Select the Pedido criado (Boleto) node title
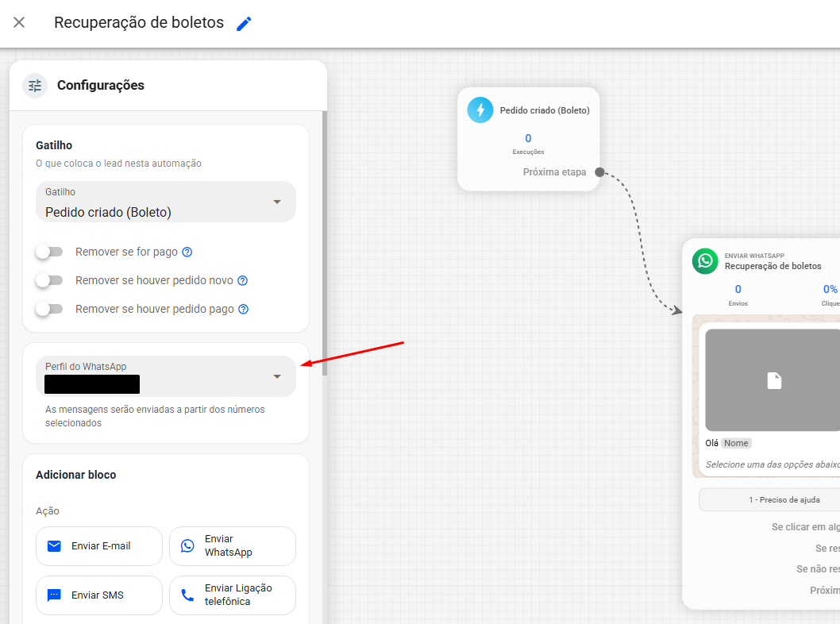The height and width of the screenshot is (624, 840). [x=545, y=110]
